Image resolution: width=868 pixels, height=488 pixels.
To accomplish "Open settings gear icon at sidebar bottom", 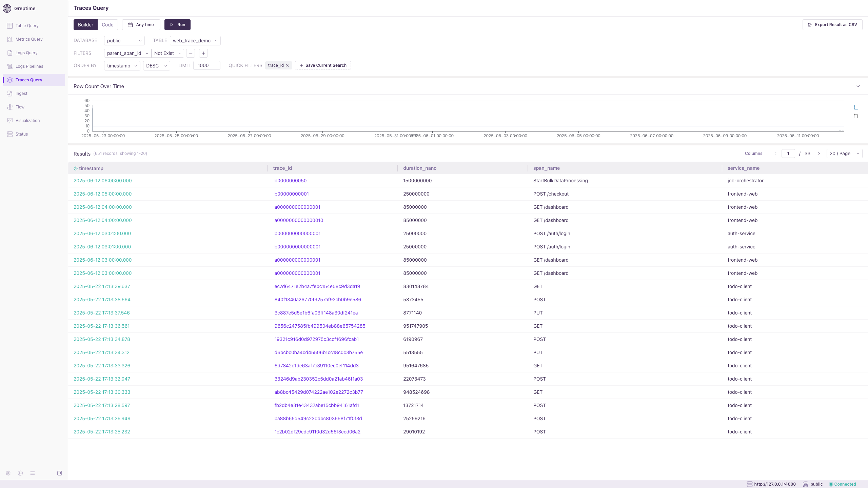I will (x=8, y=473).
